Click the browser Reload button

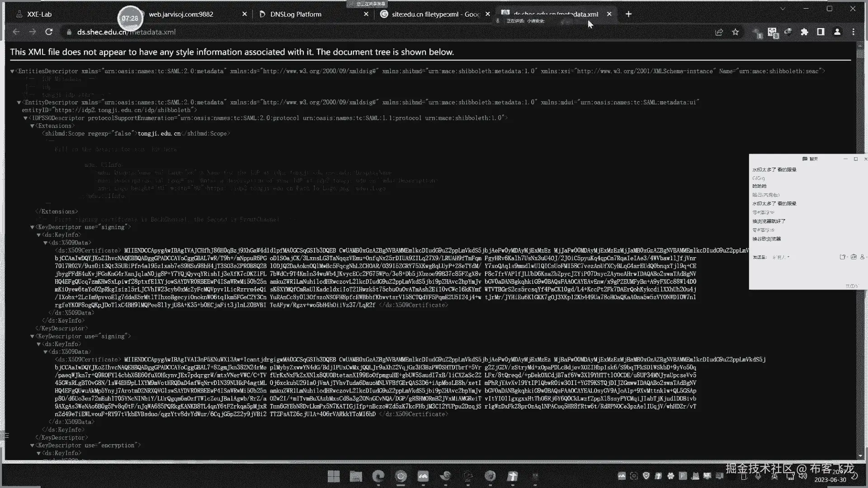point(49,32)
